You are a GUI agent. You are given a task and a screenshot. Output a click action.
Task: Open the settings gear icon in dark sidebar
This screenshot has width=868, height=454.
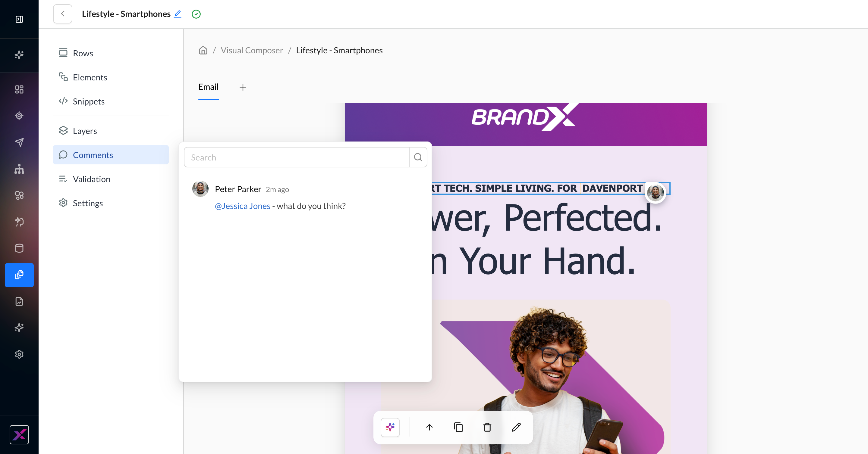19,354
